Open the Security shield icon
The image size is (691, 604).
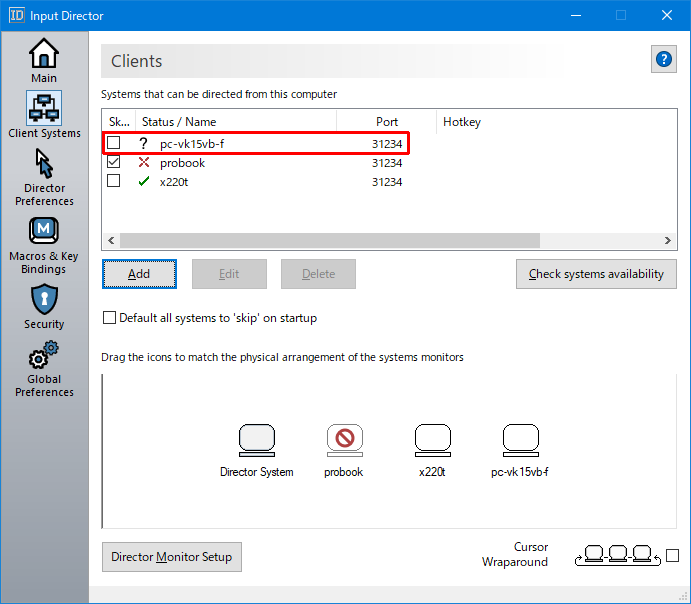tap(44, 299)
